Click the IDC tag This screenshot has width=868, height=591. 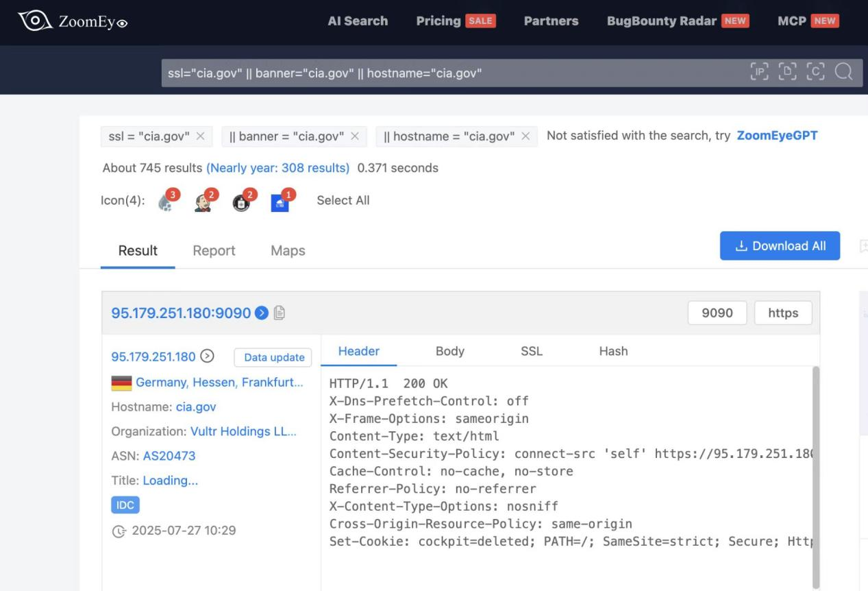[x=125, y=505]
